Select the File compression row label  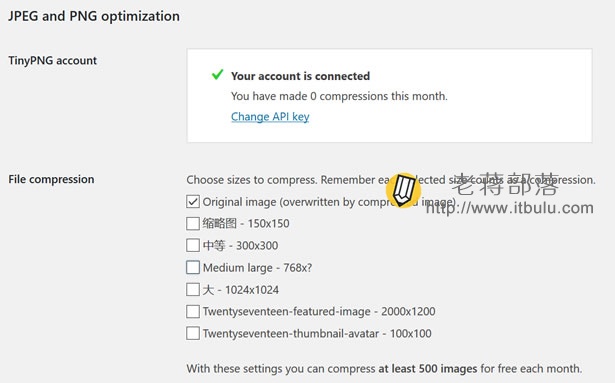pos(51,179)
